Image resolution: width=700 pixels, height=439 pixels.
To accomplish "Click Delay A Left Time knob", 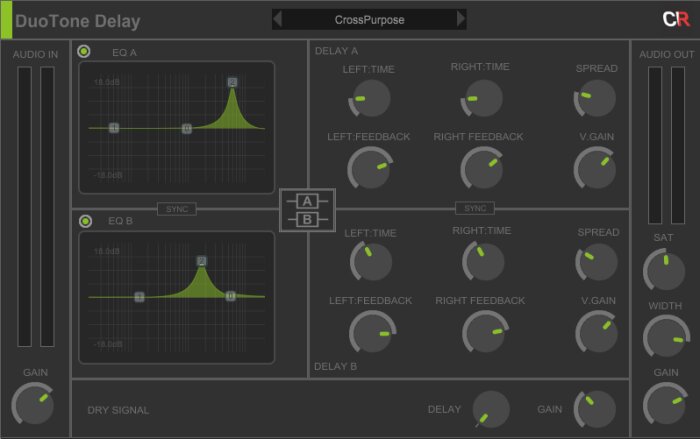I will point(370,98).
